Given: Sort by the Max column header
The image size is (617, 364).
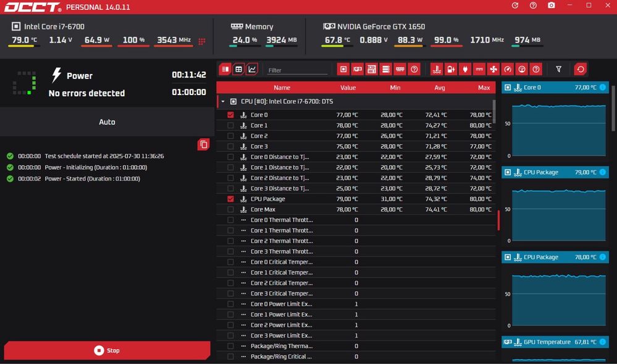Looking at the screenshot, I should (484, 88).
